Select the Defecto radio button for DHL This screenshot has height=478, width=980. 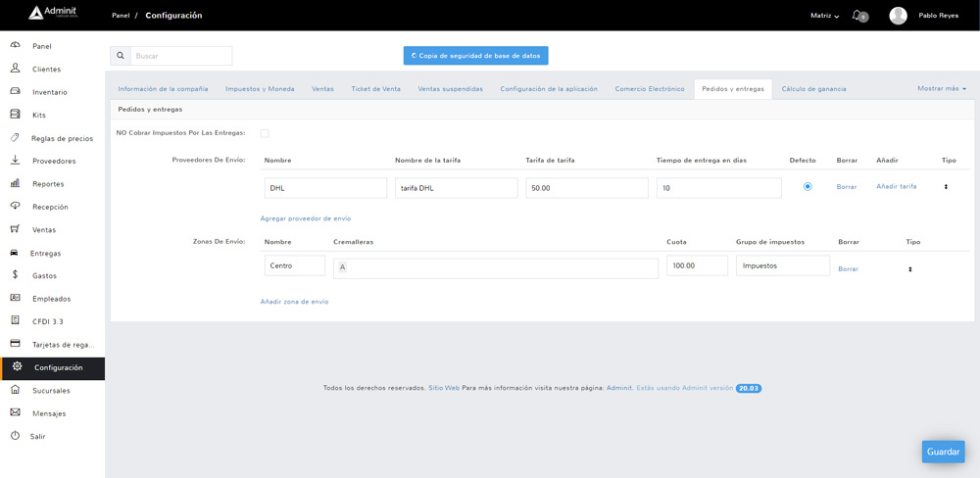point(808,186)
